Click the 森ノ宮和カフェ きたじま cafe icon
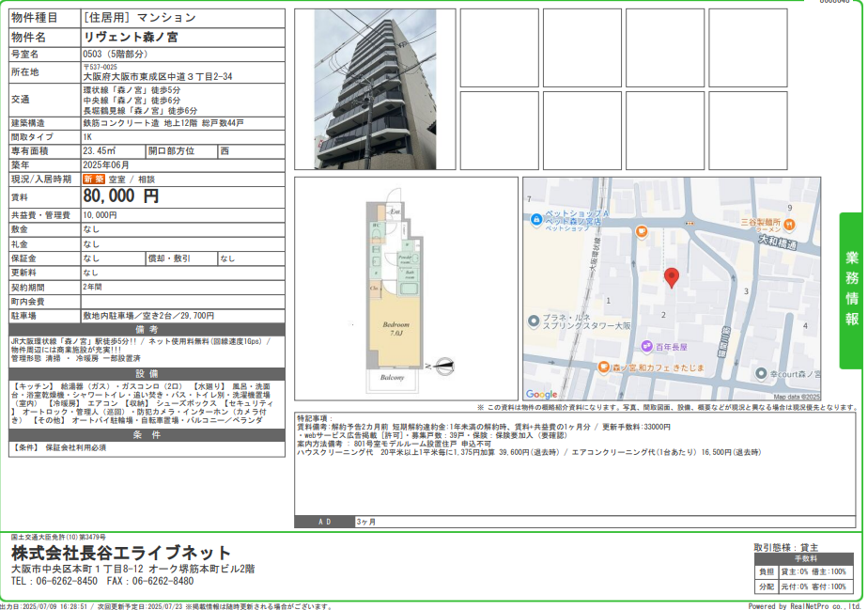This screenshot has height=610, width=868. pyautogui.click(x=604, y=368)
